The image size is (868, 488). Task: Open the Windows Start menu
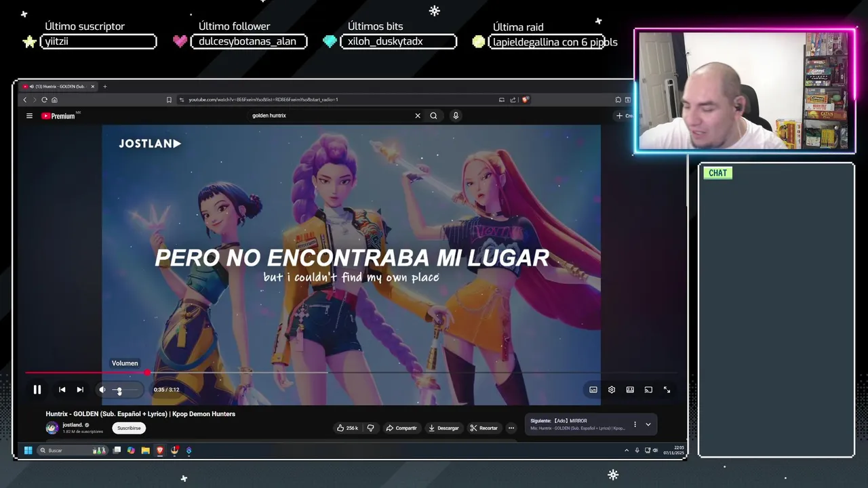(x=28, y=450)
